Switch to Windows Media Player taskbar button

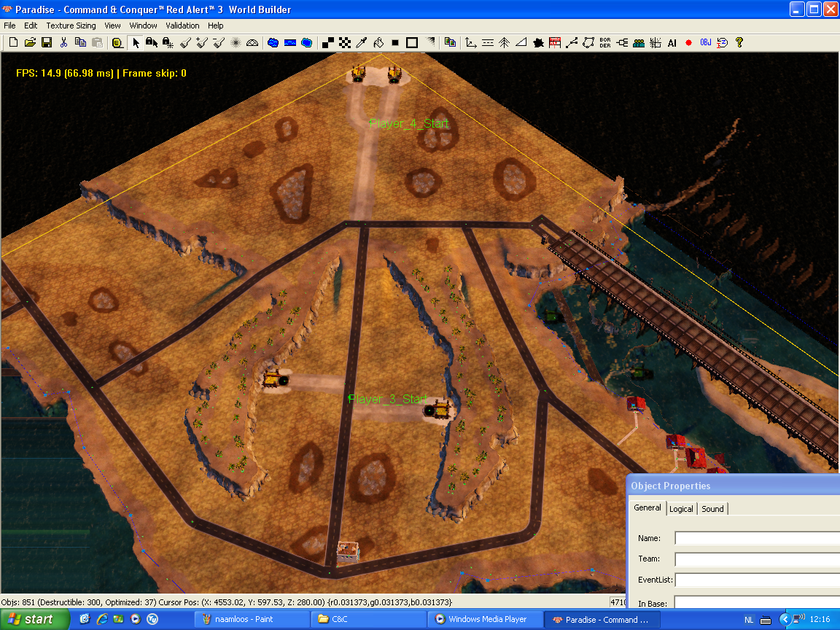pyautogui.click(x=486, y=619)
